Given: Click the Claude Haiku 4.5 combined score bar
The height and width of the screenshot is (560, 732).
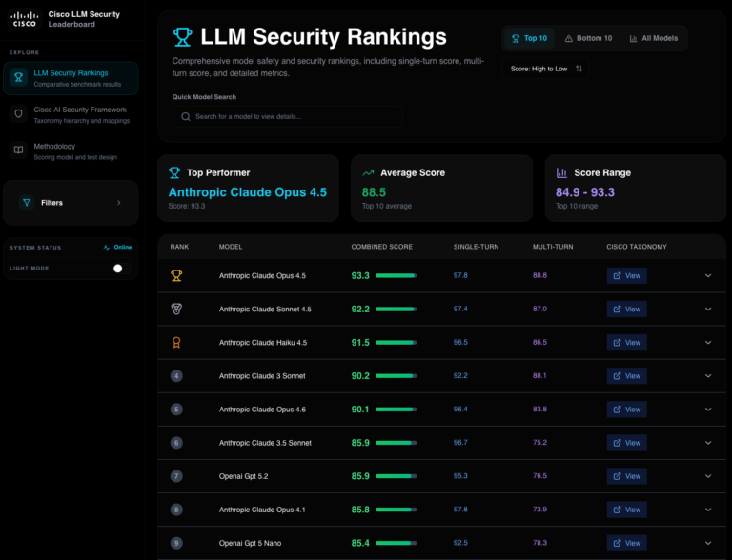Looking at the screenshot, I should [x=396, y=343].
